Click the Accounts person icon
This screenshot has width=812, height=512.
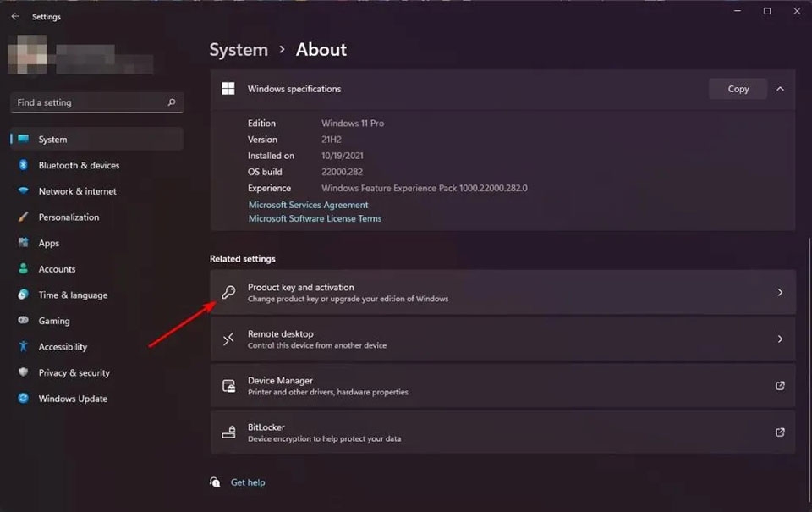24,268
